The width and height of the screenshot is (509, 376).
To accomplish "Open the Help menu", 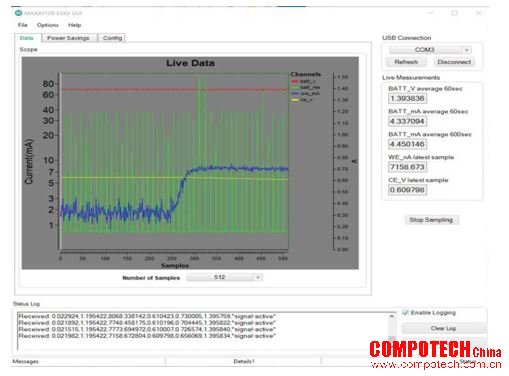I will click(x=74, y=25).
